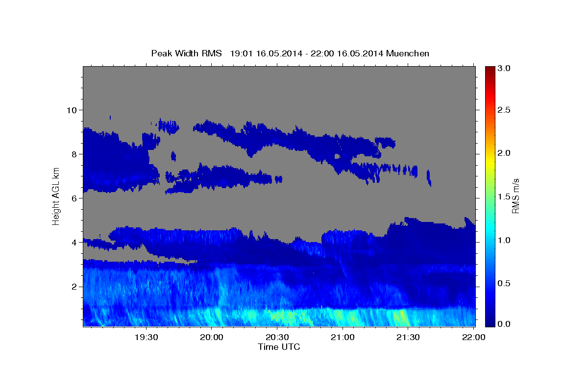Image resolution: width=588 pixels, height=392 pixels.
Task: Click the "RMS m/s" colorbar label
Action: click(515, 196)
